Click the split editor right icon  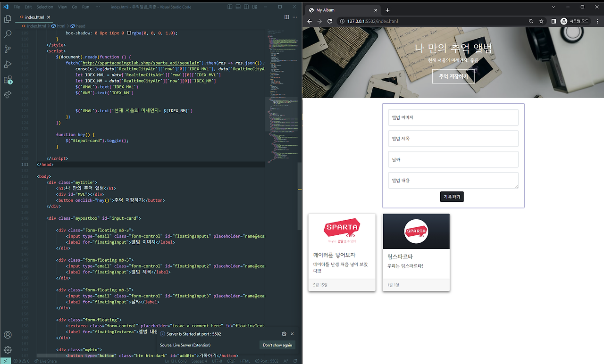pyautogui.click(x=286, y=17)
